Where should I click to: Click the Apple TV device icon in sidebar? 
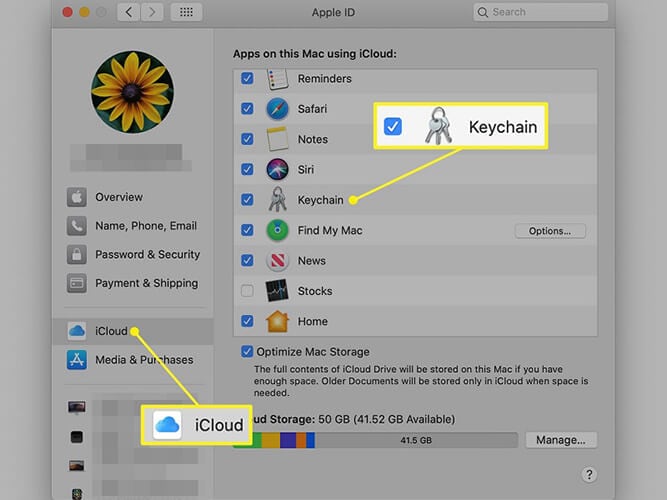tap(77, 437)
